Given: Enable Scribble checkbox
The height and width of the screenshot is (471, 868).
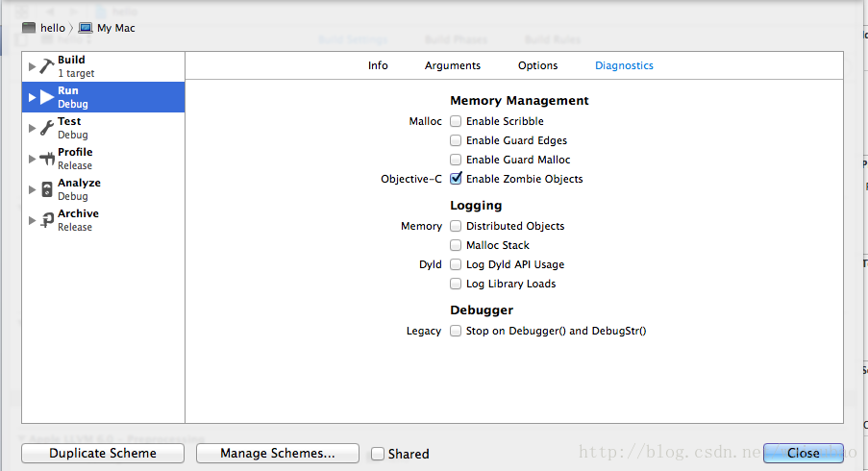Looking at the screenshot, I should click(x=456, y=121).
